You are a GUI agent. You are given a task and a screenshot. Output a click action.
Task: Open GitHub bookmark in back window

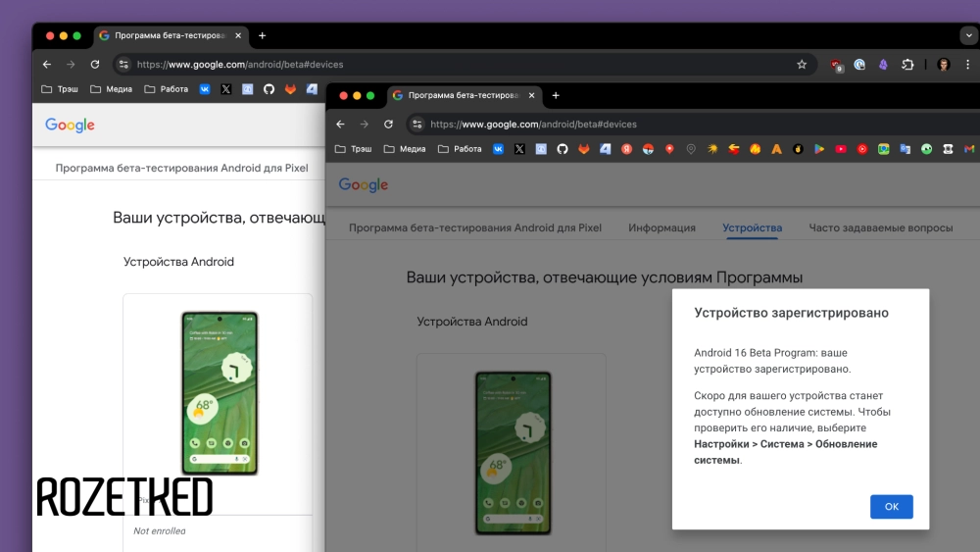click(x=269, y=89)
